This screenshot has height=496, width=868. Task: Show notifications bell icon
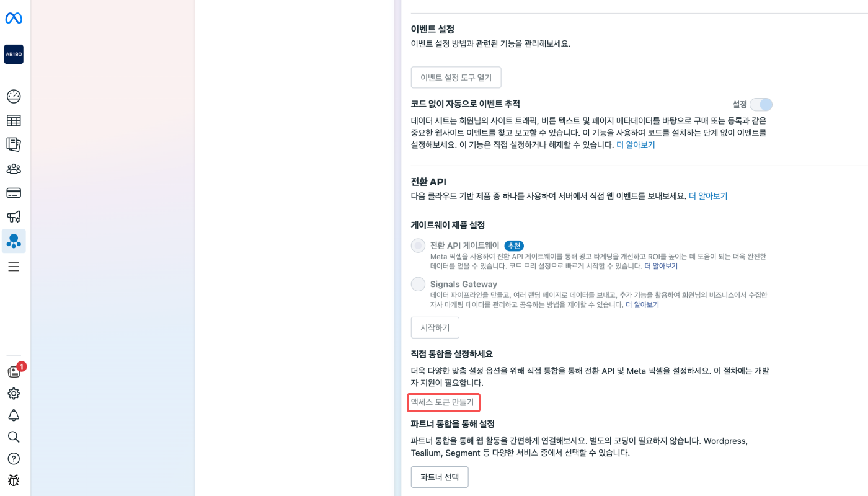(x=14, y=415)
